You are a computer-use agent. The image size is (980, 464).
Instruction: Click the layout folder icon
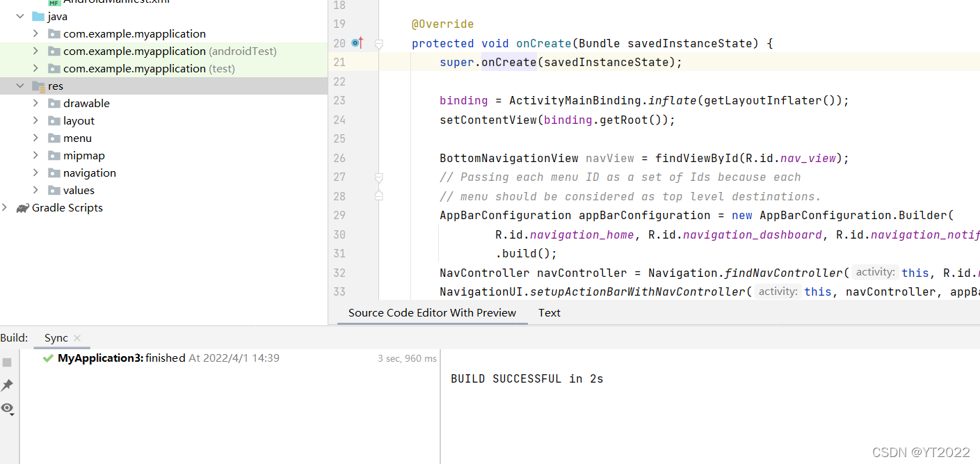click(54, 120)
